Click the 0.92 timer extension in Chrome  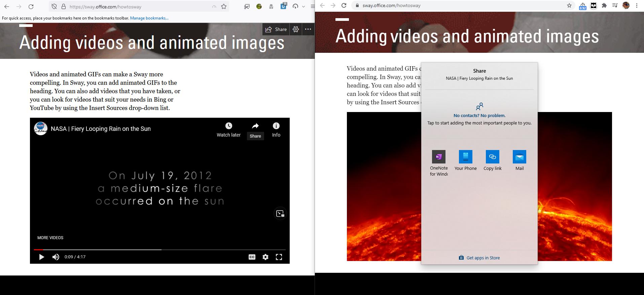click(x=582, y=6)
